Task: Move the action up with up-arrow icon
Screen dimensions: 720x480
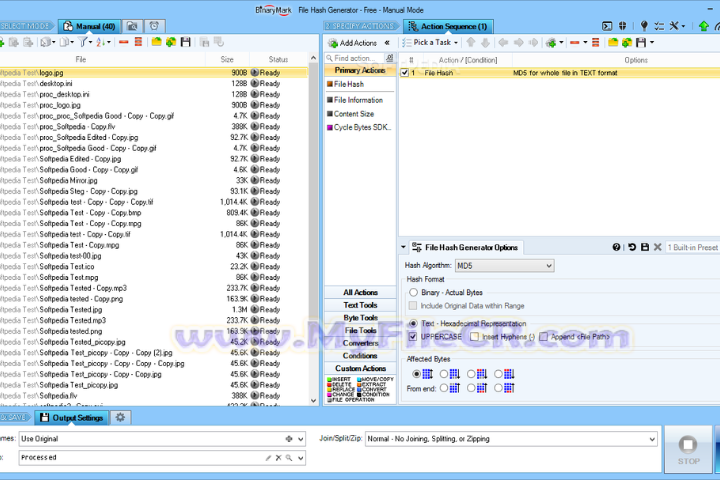Action: coord(471,43)
